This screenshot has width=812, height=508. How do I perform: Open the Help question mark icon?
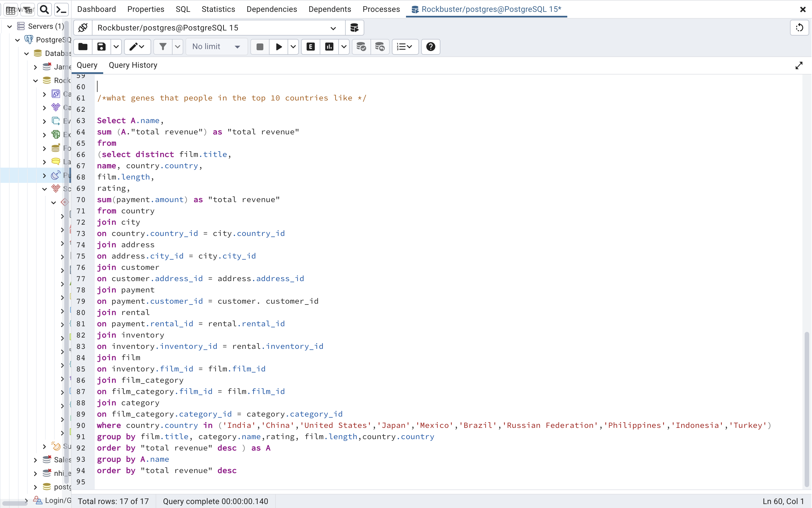click(431, 46)
